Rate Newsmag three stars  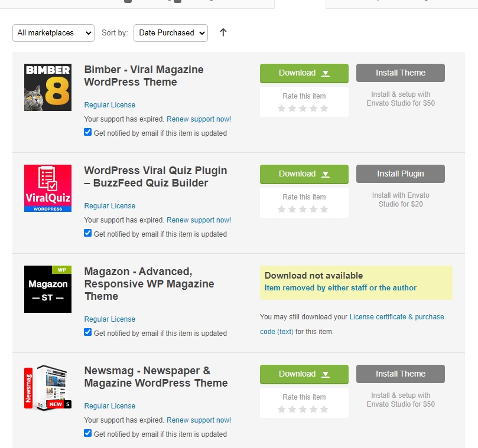pyautogui.click(x=303, y=409)
